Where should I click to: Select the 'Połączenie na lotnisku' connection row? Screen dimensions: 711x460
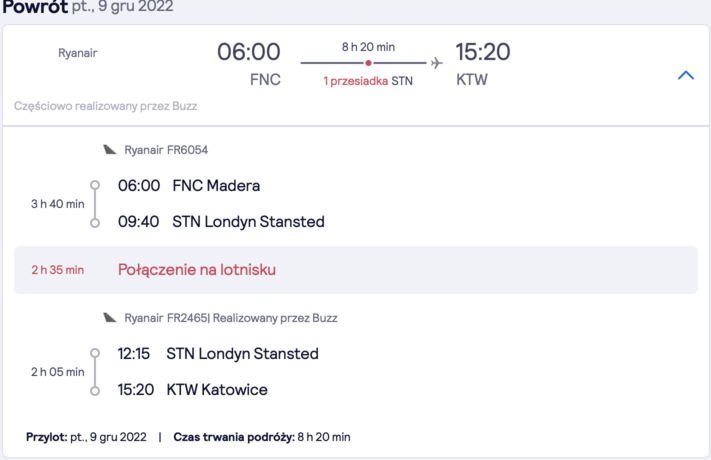pos(356,270)
